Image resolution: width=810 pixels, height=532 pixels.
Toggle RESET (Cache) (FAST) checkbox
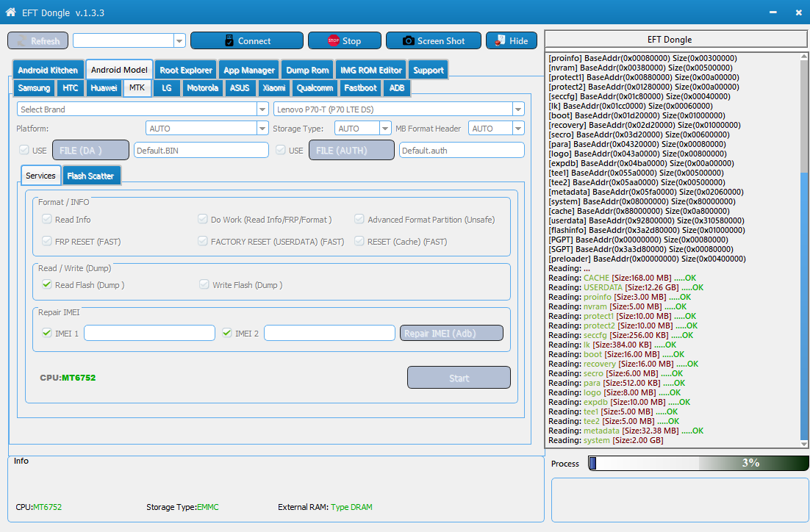click(359, 241)
